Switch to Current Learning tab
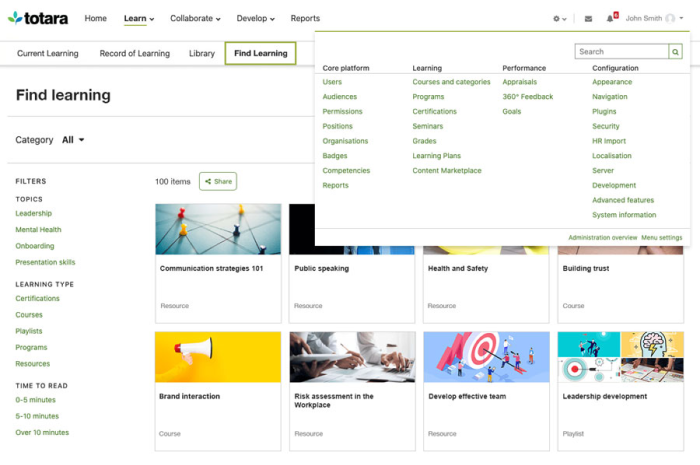The height and width of the screenshot is (465, 700). 48,54
